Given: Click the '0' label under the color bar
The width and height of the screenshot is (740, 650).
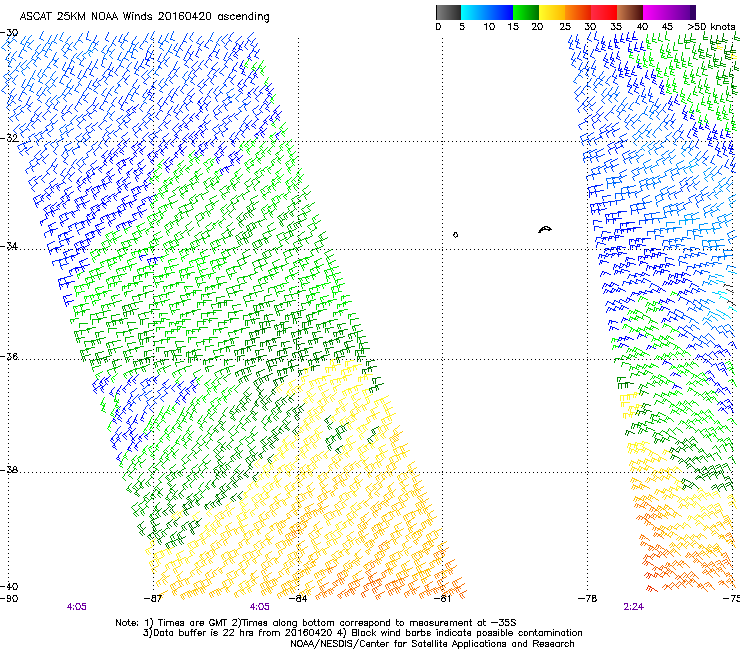Looking at the screenshot, I should point(438,27).
